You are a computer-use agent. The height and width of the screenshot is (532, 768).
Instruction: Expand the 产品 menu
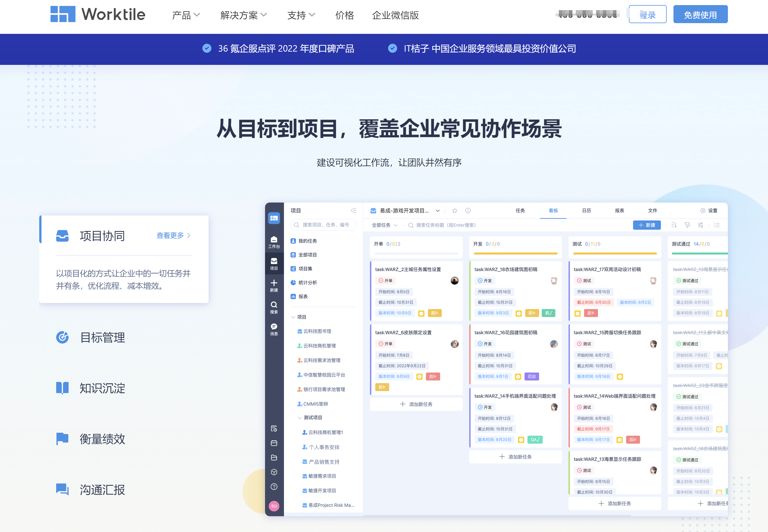point(186,15)
